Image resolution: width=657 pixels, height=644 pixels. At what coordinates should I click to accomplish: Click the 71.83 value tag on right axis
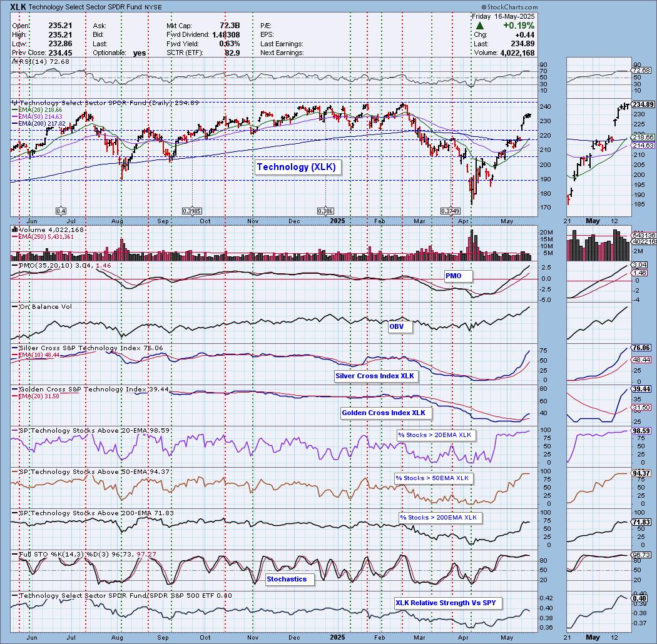tap(641, 522)
